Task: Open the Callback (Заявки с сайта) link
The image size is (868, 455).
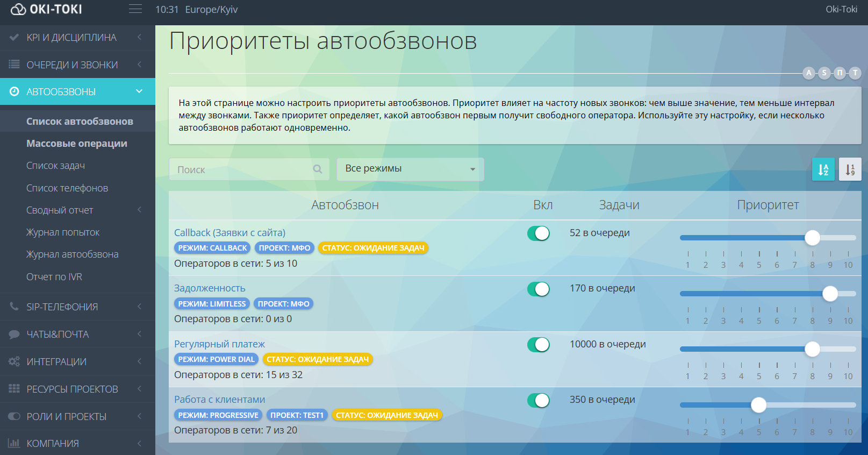Action: 229,232
